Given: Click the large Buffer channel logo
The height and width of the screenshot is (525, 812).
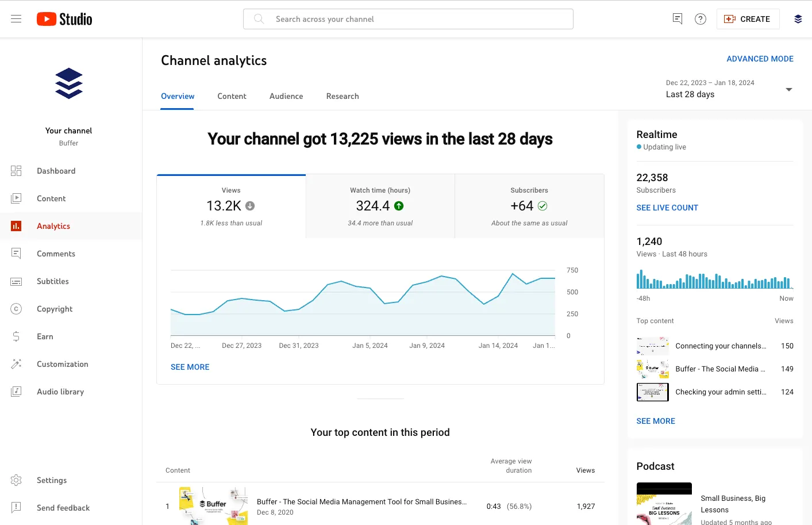Looking at the screenshot, I should (x=69, y=83).
